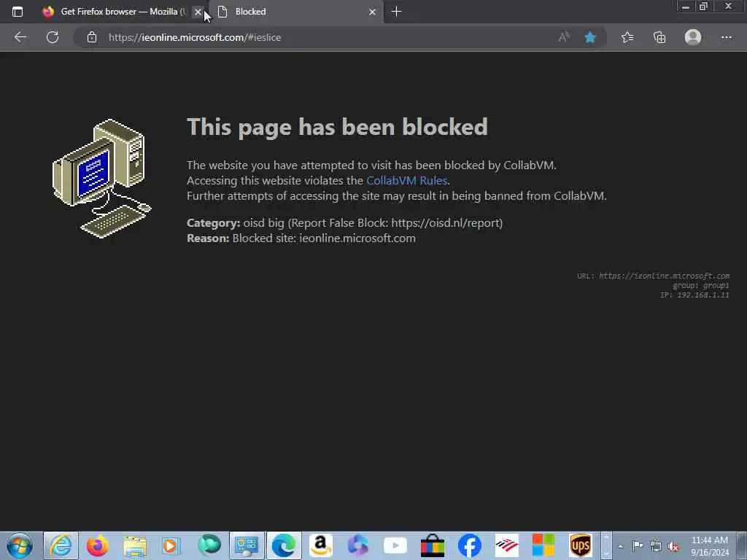Viewport: 747px width, 560px height.
Task: Launch Firefox from the taskbar
Action: click(x=98, y=545)
